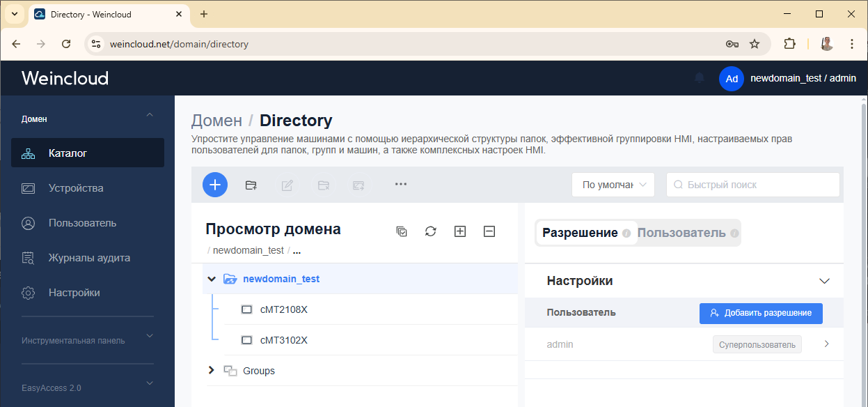This screenshot has height=407, width=868.
Task: Click the expand all plus-box icon
Action: [x=459, y=231]
